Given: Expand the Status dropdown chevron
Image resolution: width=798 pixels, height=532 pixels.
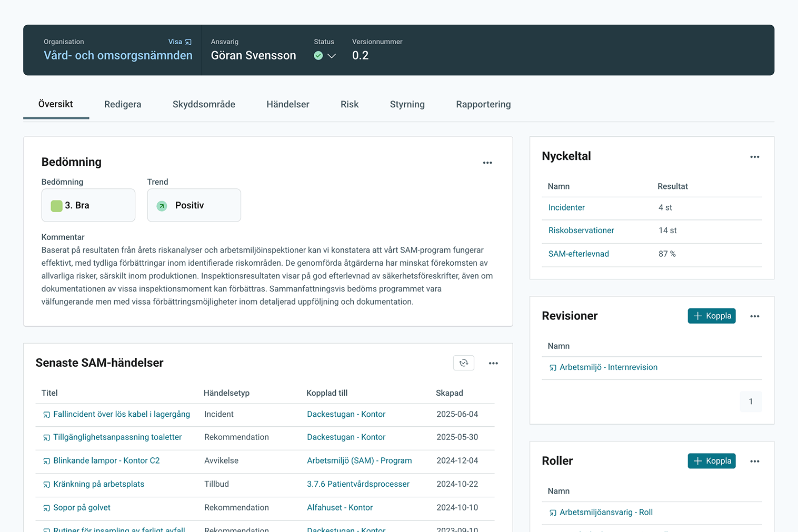Looking at the screenshot, I should point(332,56).
